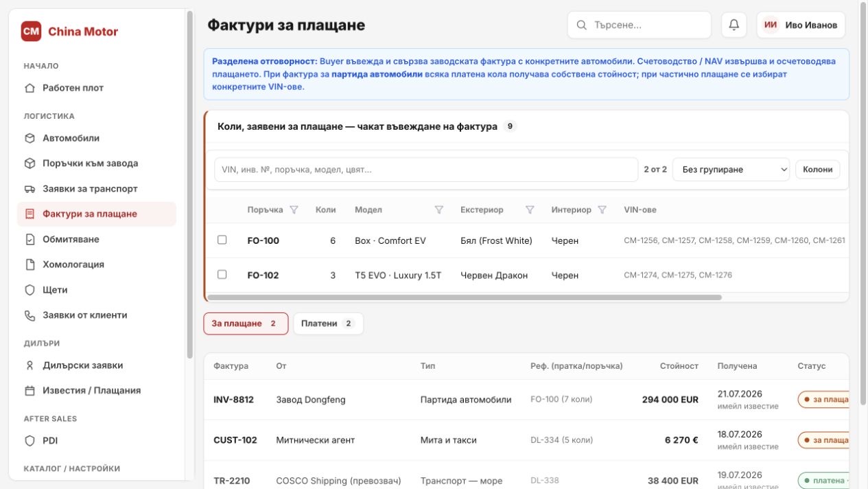Open invoice TR-2210
Screen dimensions: 868x489
(x=232, y=481)
